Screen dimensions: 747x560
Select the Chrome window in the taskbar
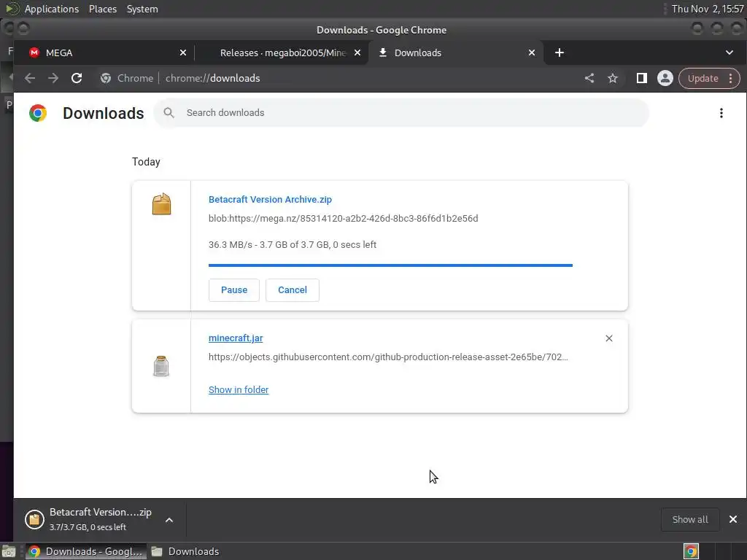coord(85,551)
